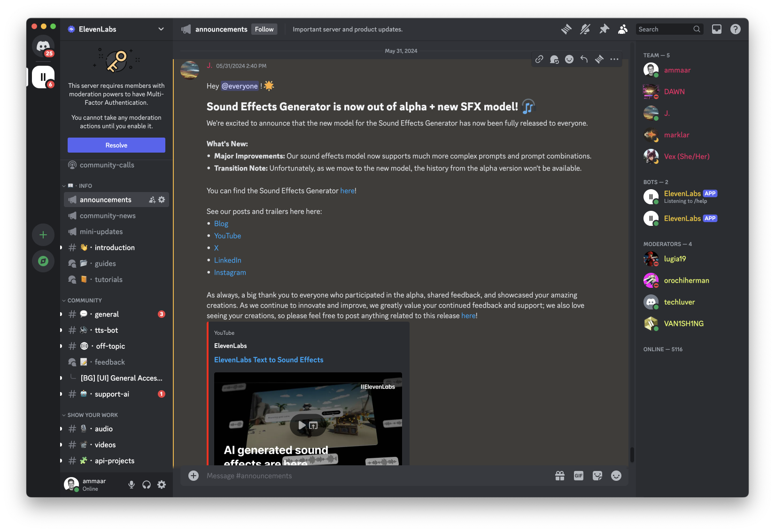Screen dimensions: 775x532
Task: Open moderator lugia19's profile
Action: (x=689, y=259)
